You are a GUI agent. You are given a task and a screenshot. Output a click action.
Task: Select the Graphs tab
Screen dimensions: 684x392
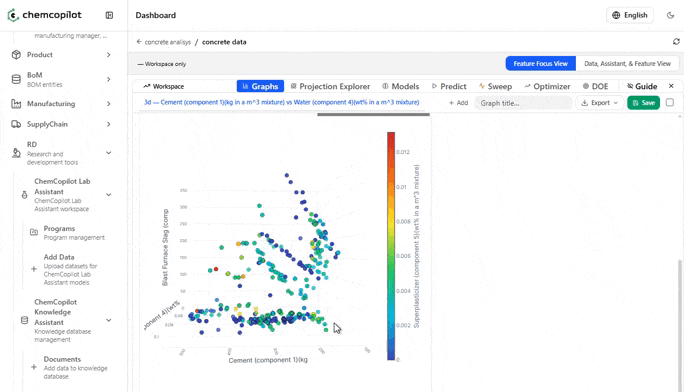coord(260,86)
